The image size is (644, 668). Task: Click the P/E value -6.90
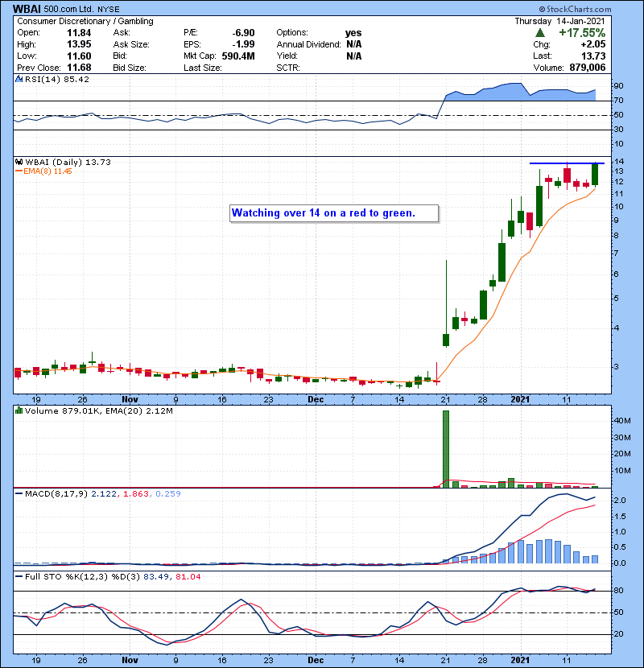243,33
